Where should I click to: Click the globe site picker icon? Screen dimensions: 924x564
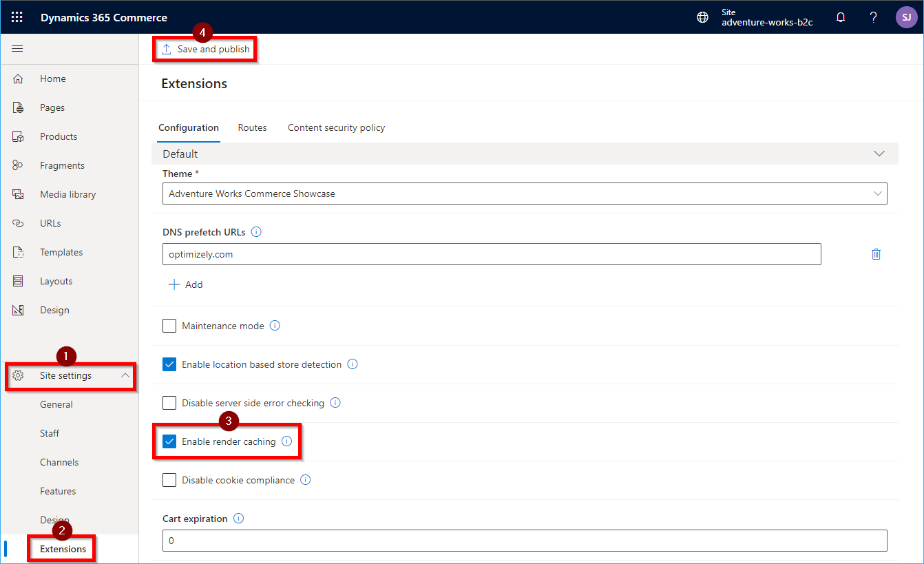tap(702, 17)
